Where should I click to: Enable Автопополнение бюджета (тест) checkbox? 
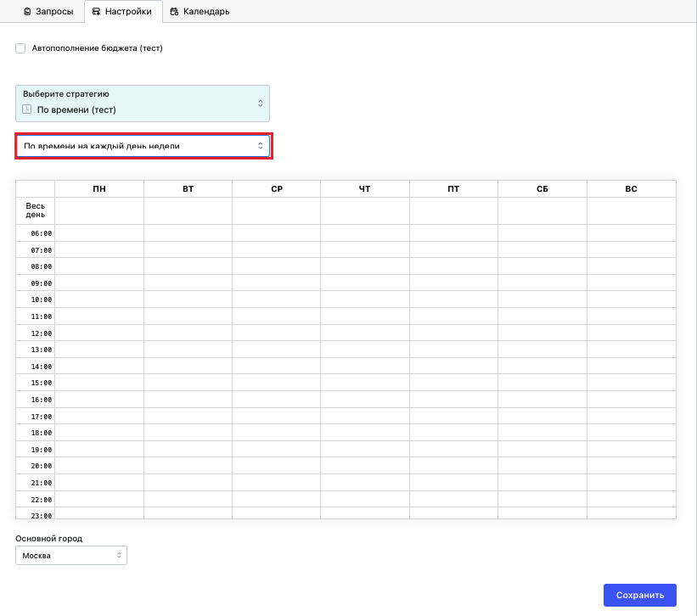(20, 48)
